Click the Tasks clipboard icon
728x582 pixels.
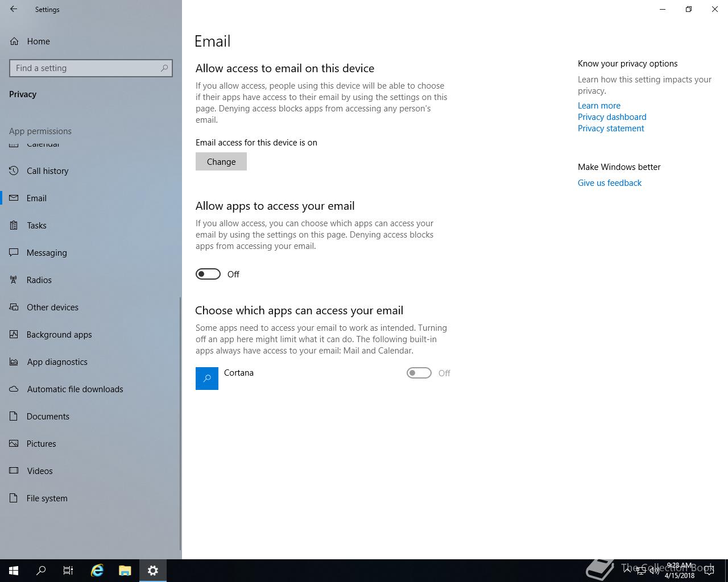14,225
